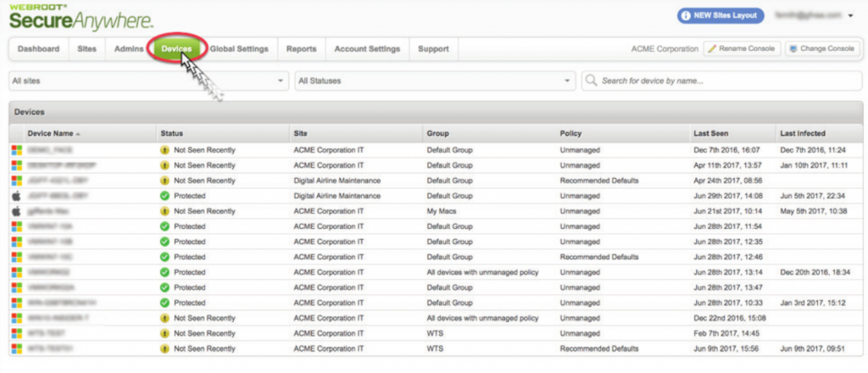
Task: Sort by the Last Seen column header
Action: point(711,133)
